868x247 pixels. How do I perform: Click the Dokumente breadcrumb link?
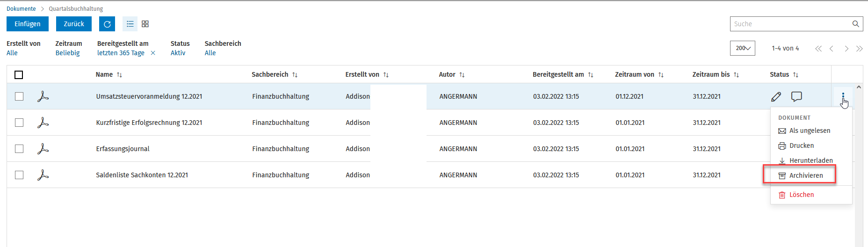tap(21, 9)
